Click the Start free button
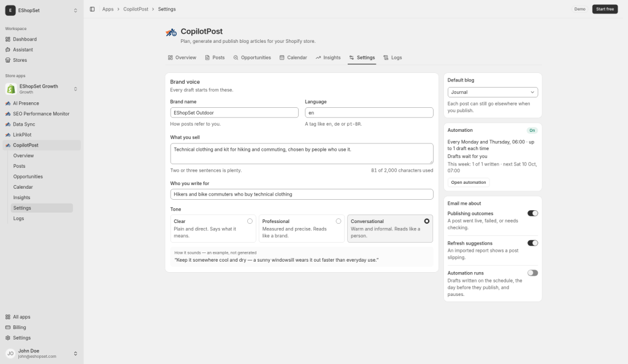The width and height of the screenshot is (628, 364). pos(605,9)
